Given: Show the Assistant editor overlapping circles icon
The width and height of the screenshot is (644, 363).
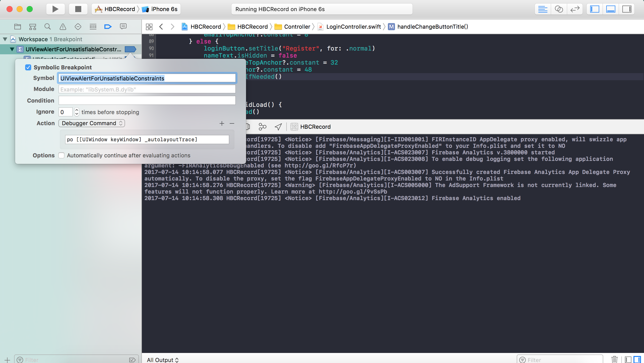Looking at the screenshot, I should tap(559, 9).
